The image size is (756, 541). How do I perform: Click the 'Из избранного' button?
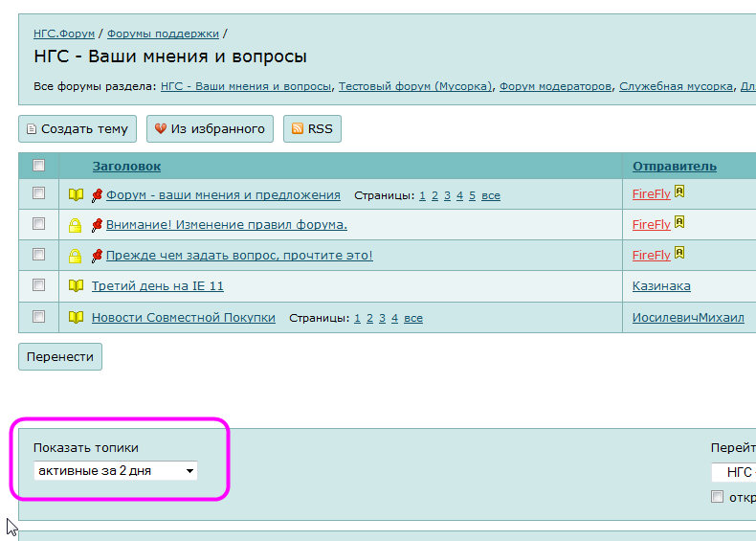coord(210,129)
